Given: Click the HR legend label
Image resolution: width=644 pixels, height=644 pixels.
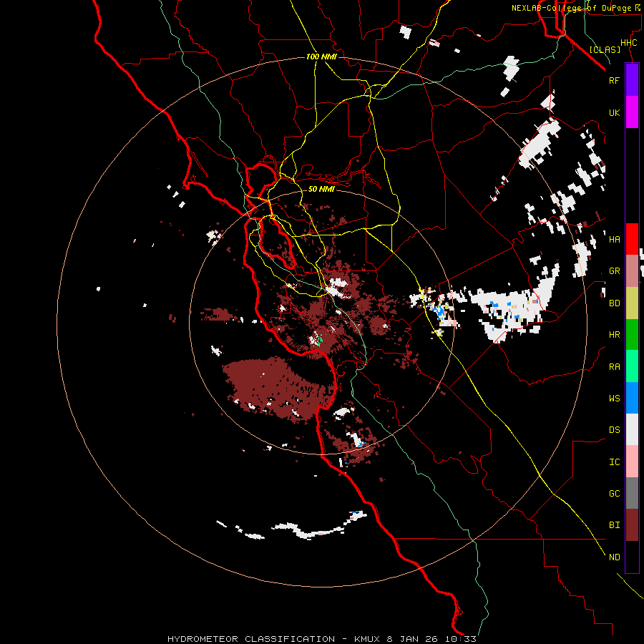Looking at the screenshot, I should click(x=614, y=335).
